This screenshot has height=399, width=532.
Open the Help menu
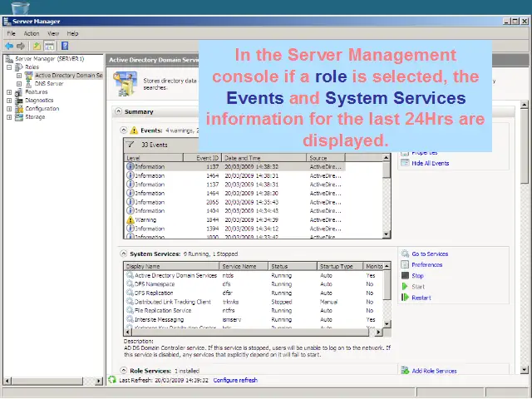(x=72, y=33)
